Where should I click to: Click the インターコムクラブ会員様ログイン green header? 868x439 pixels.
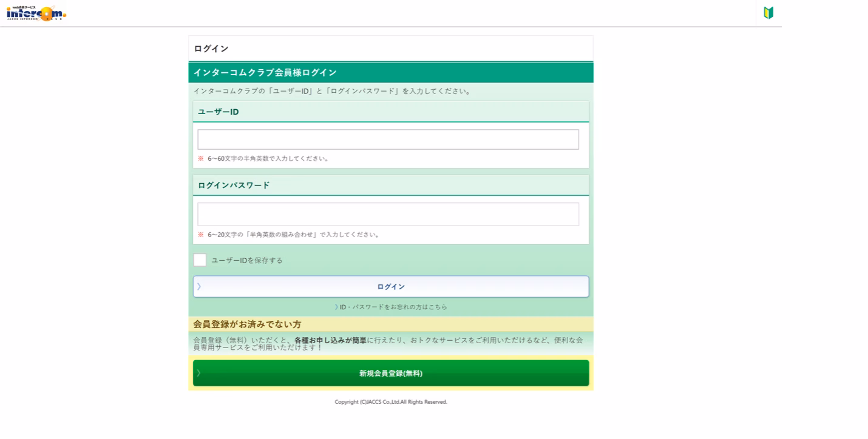coord(391,73)
